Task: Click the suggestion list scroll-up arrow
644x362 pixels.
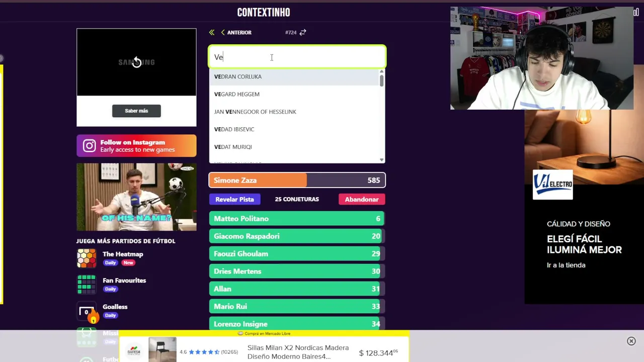Action: point(381,71)
